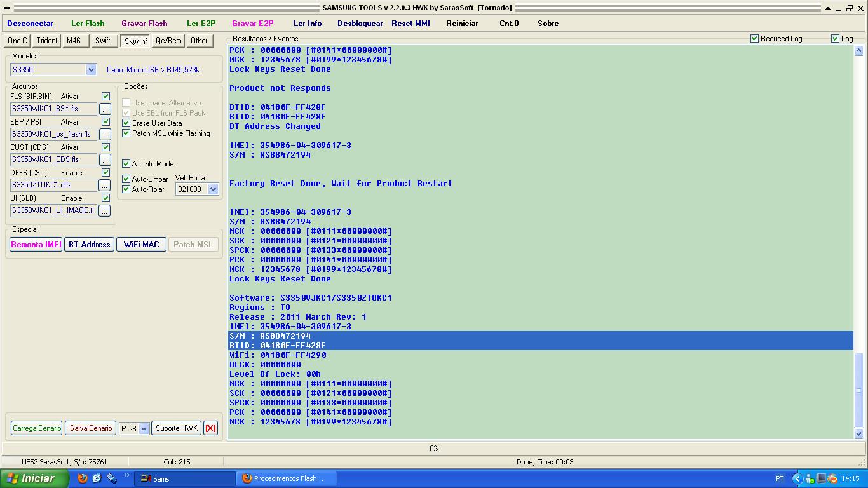Click the red [X] button beside Suporte HWK
The height and width of the screenshot is (488, 868).
pos(210,428)
